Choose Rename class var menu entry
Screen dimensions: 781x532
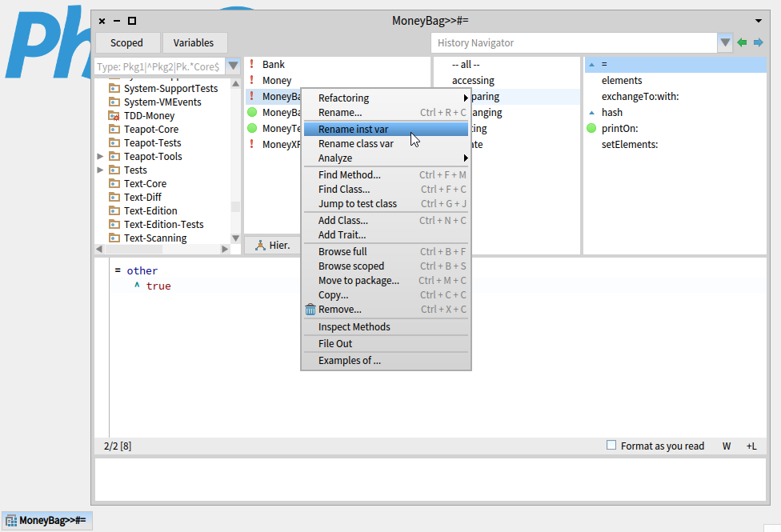tap(386, 143)
